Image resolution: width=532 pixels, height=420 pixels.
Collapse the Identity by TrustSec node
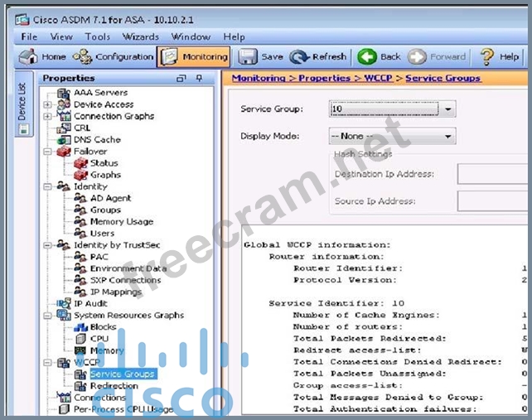point(48,245)
